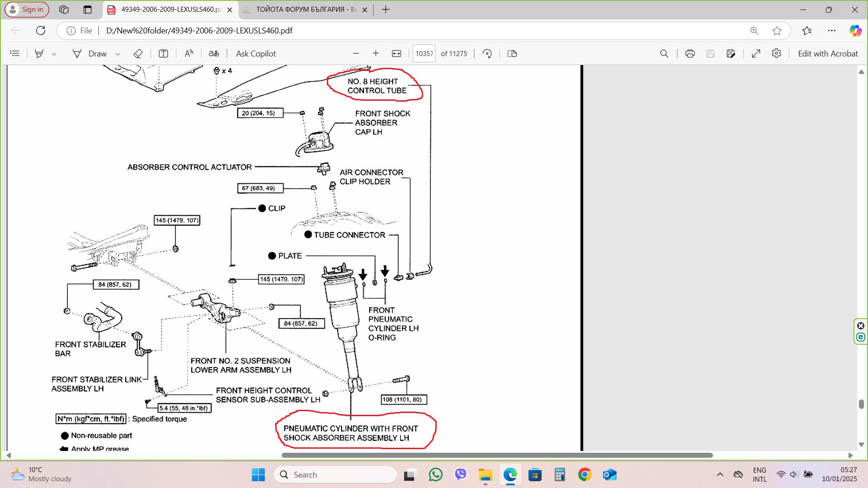Open a new browser tab

(x=386, y=9)
